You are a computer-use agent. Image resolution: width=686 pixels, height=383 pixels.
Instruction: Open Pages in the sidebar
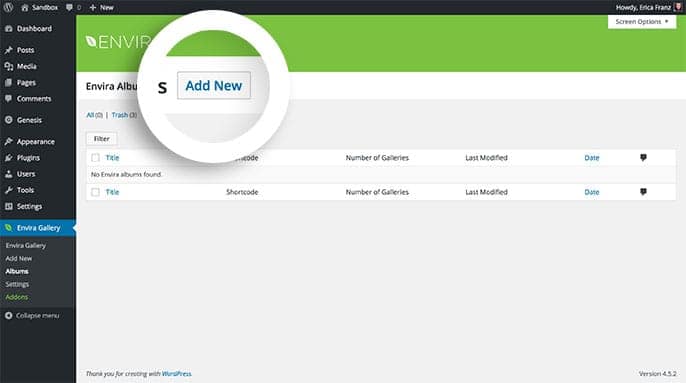26,82
